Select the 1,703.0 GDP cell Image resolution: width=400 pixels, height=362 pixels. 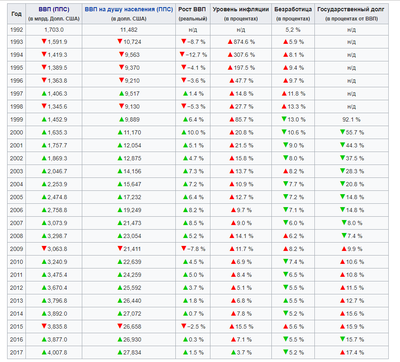click(x=54, y=30)
